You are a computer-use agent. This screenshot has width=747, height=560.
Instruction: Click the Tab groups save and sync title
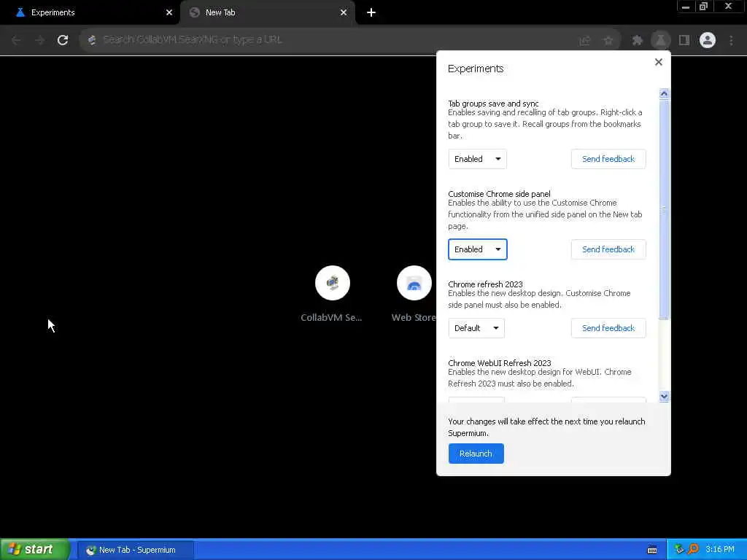point(493,104)
